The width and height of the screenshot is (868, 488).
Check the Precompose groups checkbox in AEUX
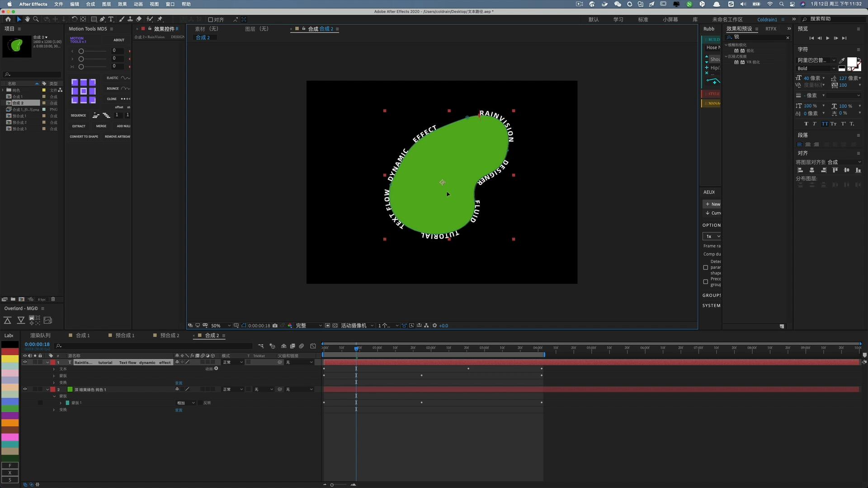pos(705,282)
